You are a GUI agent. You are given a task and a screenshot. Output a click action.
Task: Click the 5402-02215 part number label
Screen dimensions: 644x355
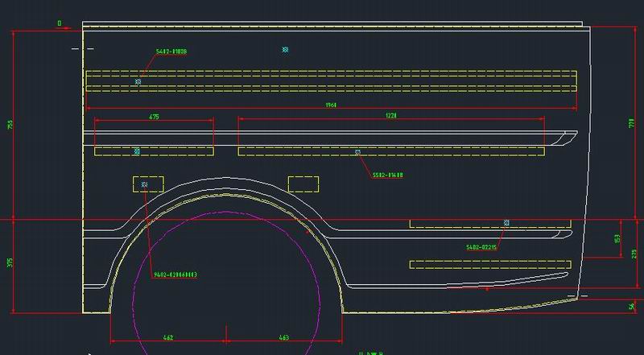pyautogui.click(x=481, y=247)
